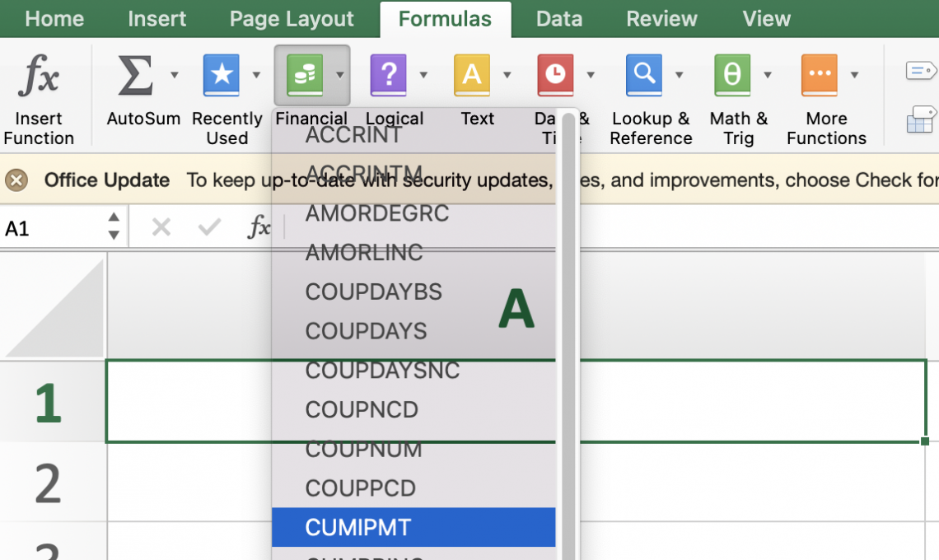Expand the AutoSum dropdown arrow
939x560 pixels.
[x=175, y=76]
